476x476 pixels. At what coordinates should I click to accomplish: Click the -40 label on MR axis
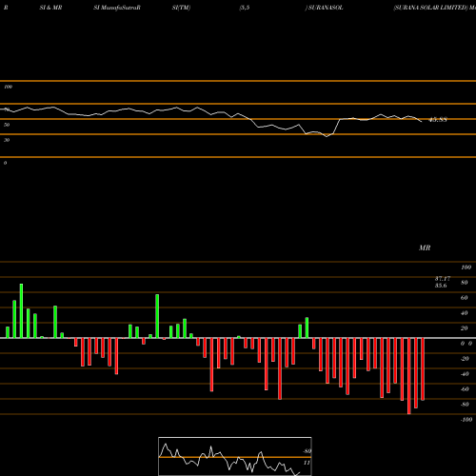[x=465, y=374]
